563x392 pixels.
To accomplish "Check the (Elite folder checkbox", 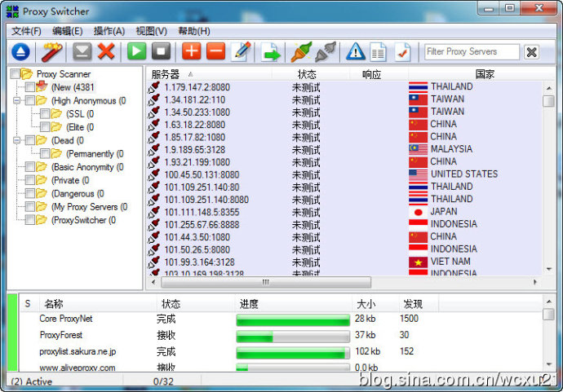I will click(45, 127).
